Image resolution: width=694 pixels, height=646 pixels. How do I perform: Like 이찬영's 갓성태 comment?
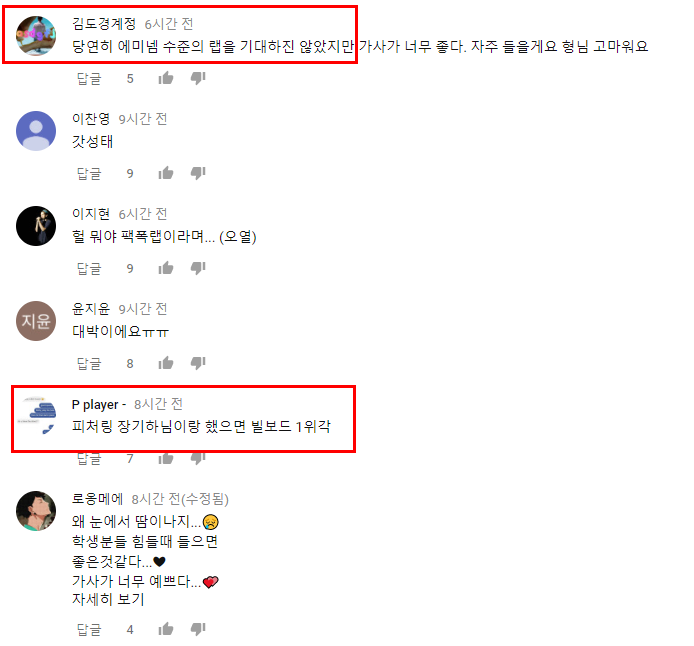click(166, 173)
